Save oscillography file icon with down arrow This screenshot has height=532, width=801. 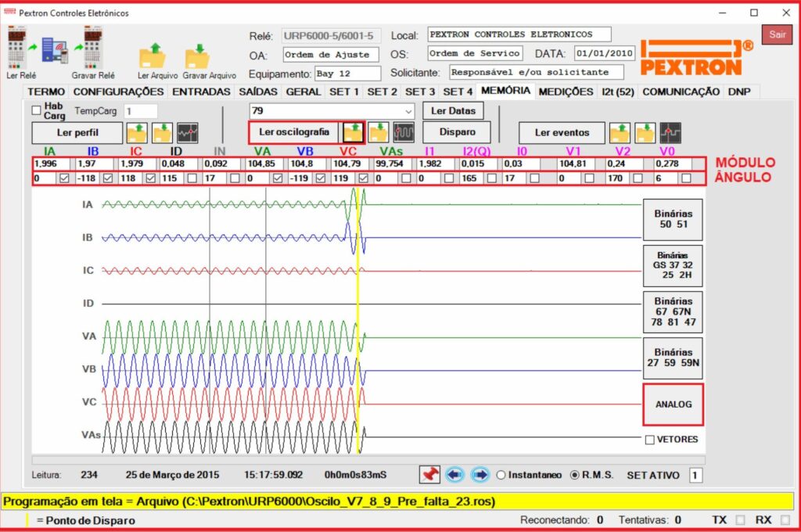click(x=379, y=132)
